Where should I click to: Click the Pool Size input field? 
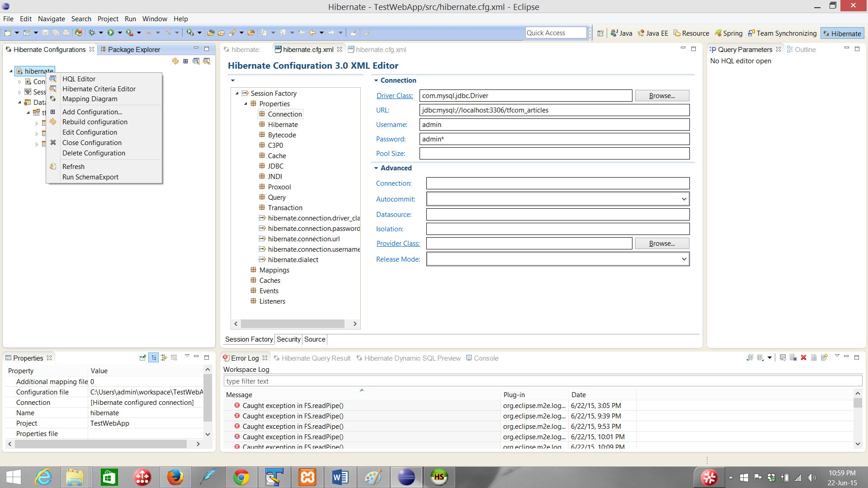[x=554, y=154]
